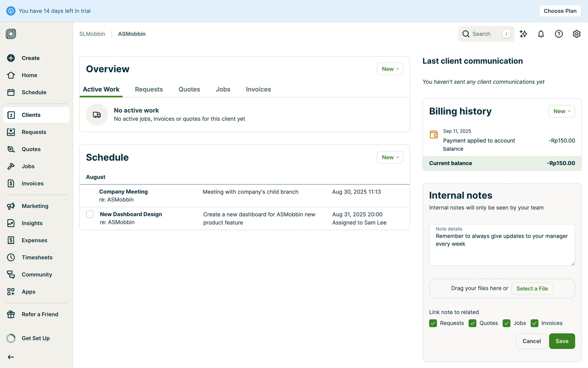Expand the New dropdown in Overview

tap(390, 69)
